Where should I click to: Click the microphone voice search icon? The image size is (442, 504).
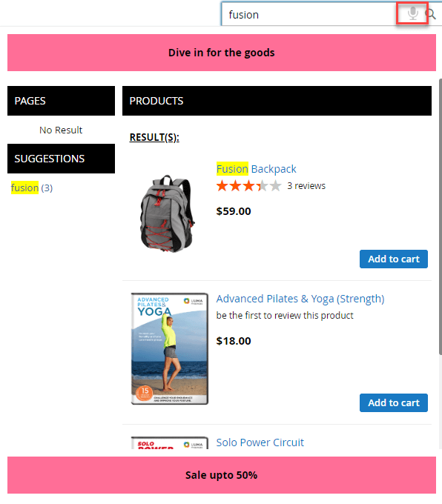coord(412,13)
